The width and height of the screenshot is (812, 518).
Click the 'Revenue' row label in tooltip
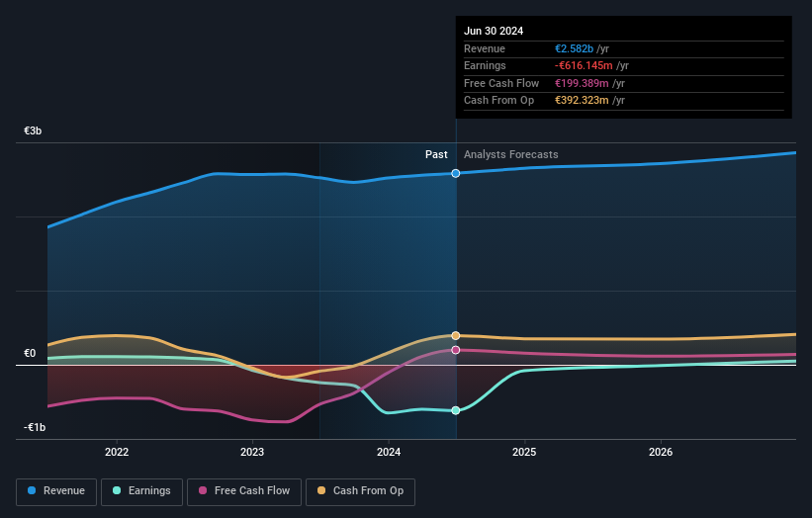pyautogui.click(x=485, y=48)
